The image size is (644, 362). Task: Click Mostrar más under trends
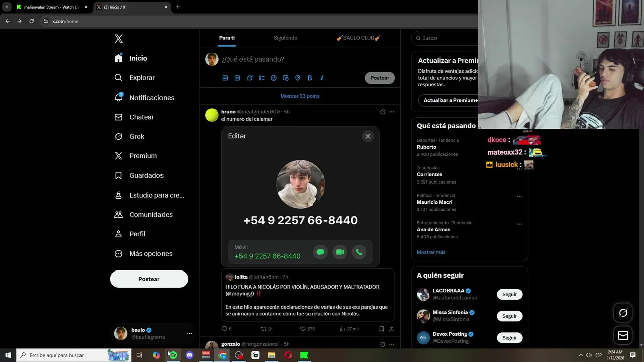431,252
